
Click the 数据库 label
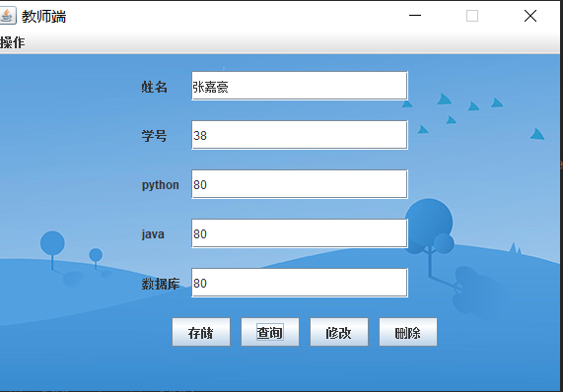tap(161, 284)
